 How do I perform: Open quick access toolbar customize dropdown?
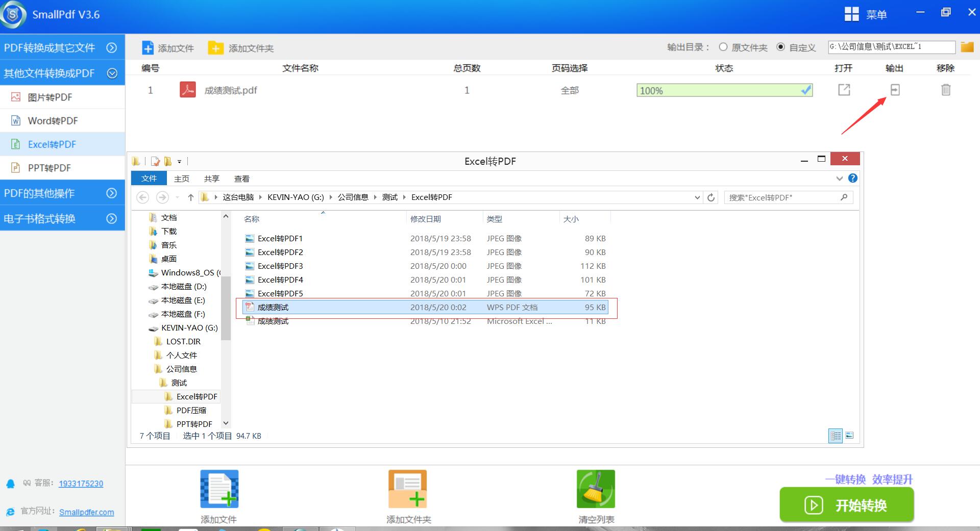pos(179,161)
